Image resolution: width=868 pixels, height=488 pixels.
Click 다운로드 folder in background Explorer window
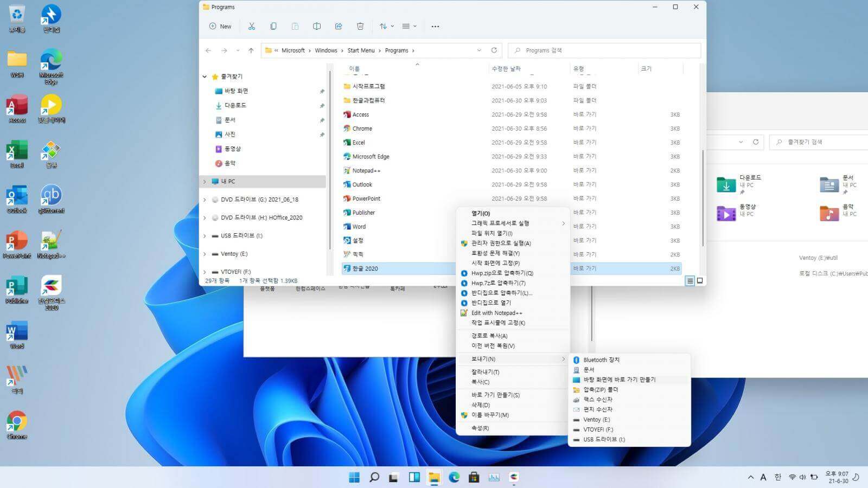pyautogui.click(x=739, y=184)
